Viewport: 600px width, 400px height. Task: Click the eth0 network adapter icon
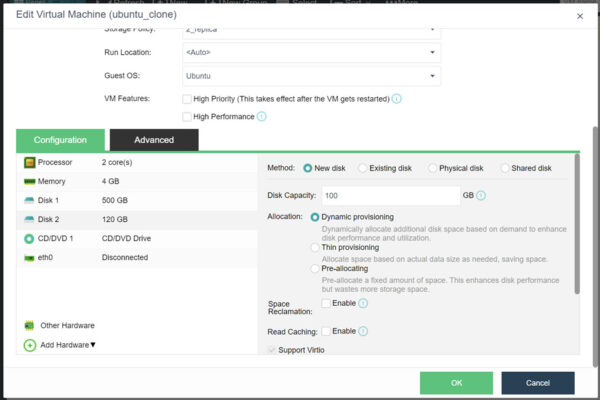29,258
